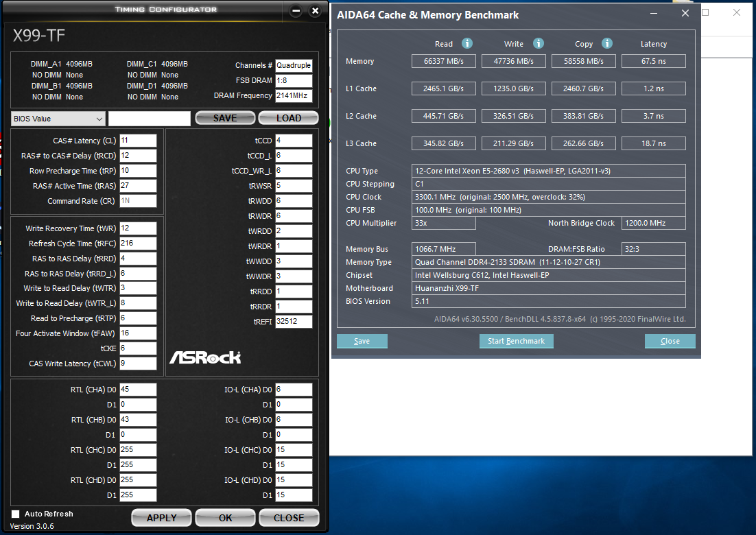Image resolution: width=756 pixels, height=535 pixels.
Task: Click the profile name field beside BIOS Value
Action: (150, 119)
